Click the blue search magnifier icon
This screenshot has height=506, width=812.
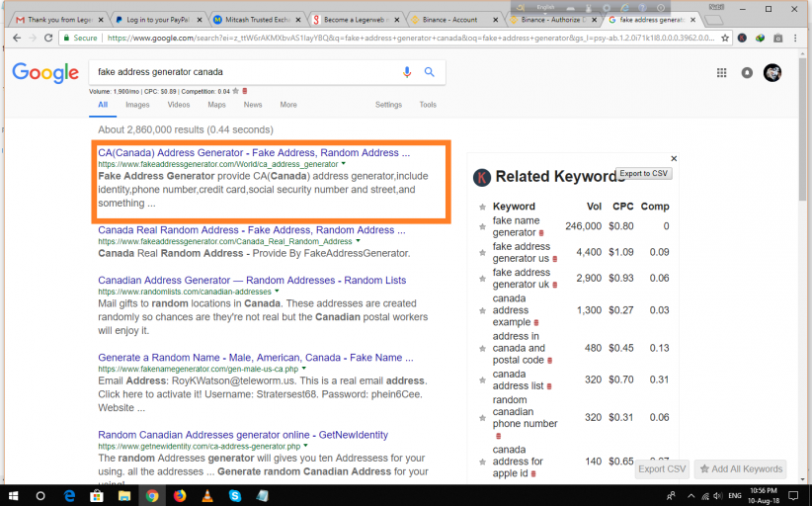pyautogui.click(x=430, y=72)
